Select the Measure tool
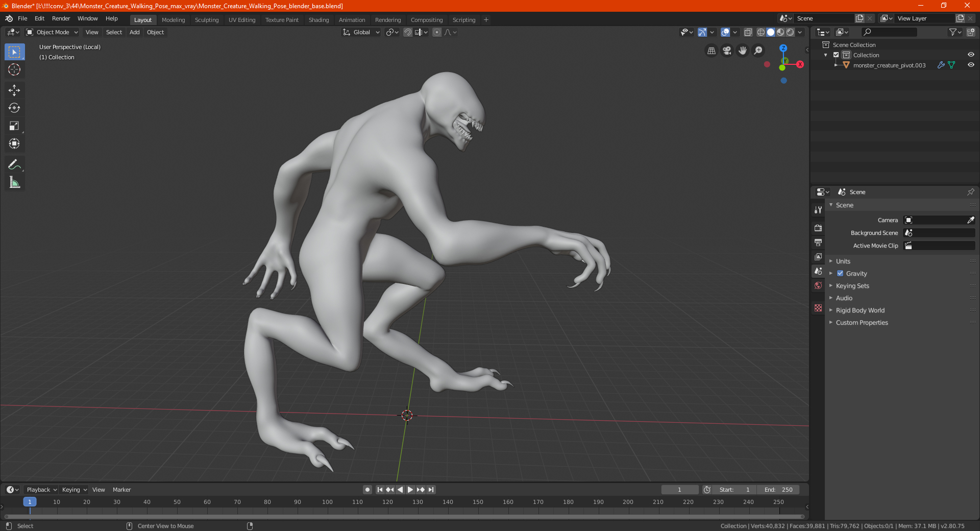Image resolution: width=980 pixels, height=531 pixels. 14,182
